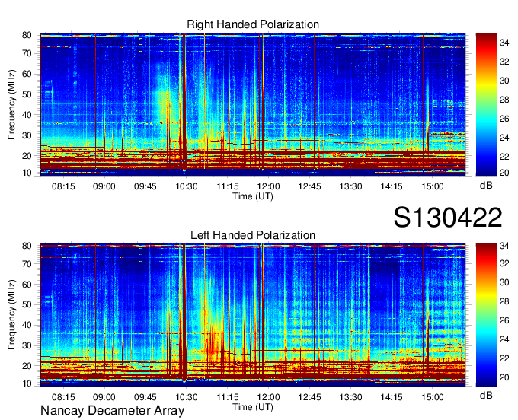Click the 30 dB label on the top color bar

pos(504,81)
